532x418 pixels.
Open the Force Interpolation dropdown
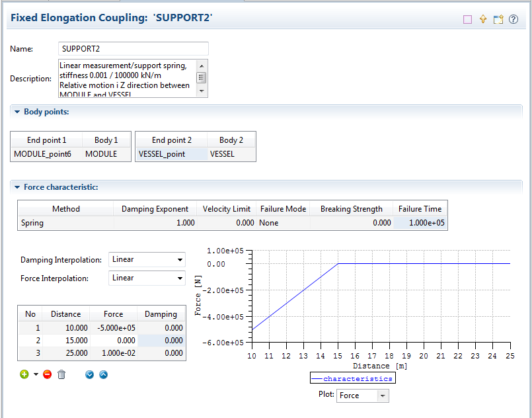(147, 278)
